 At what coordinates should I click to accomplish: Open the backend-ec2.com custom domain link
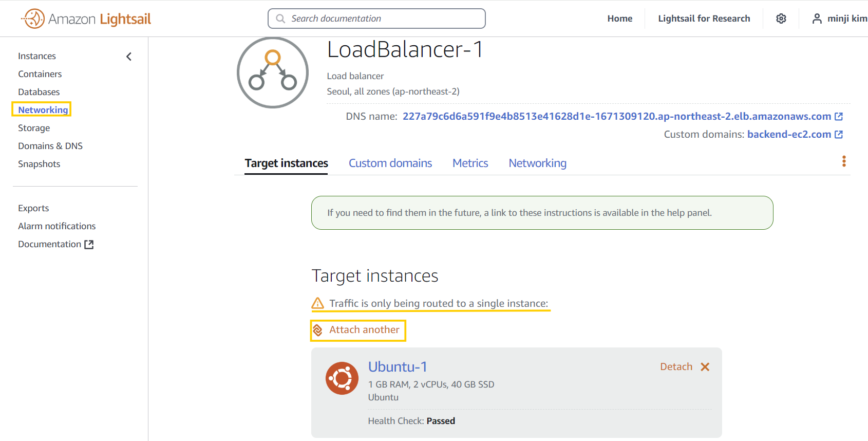point(789,135)
